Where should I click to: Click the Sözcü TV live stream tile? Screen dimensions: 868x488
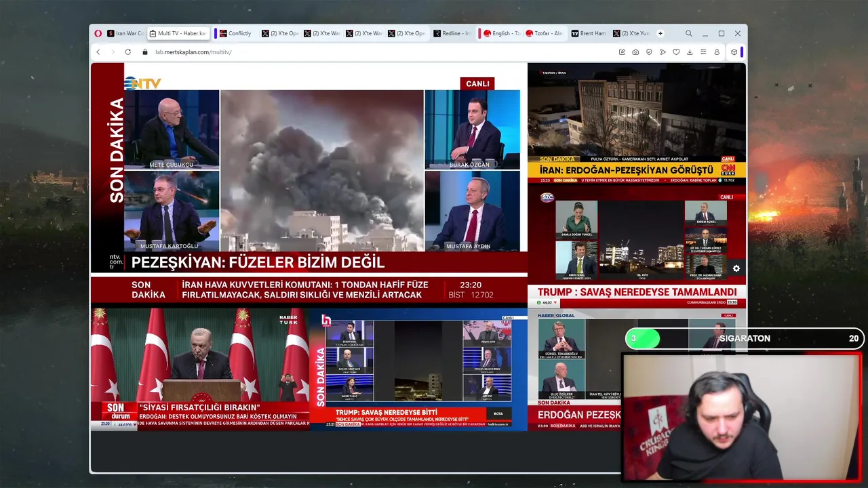click(x=637, y=246)
